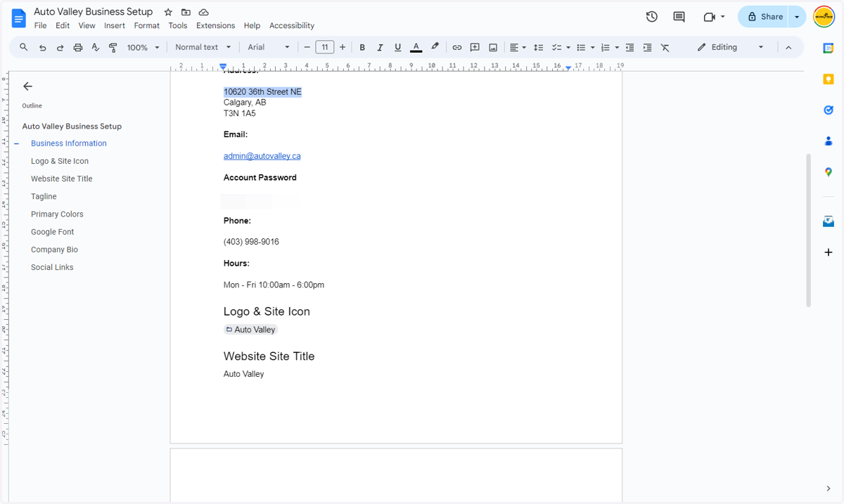This screenshot has height=504, width=844.
Task: Click the font size field
Action: coord(324,47)
